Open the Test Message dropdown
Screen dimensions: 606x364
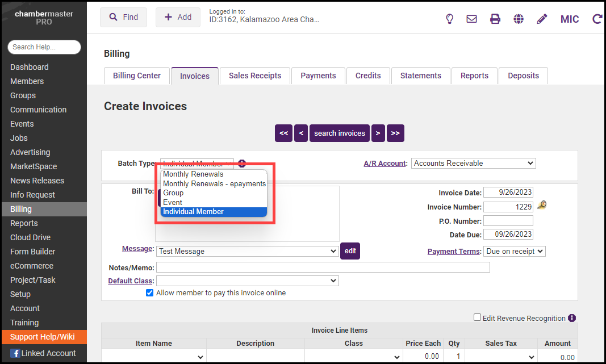247,251
